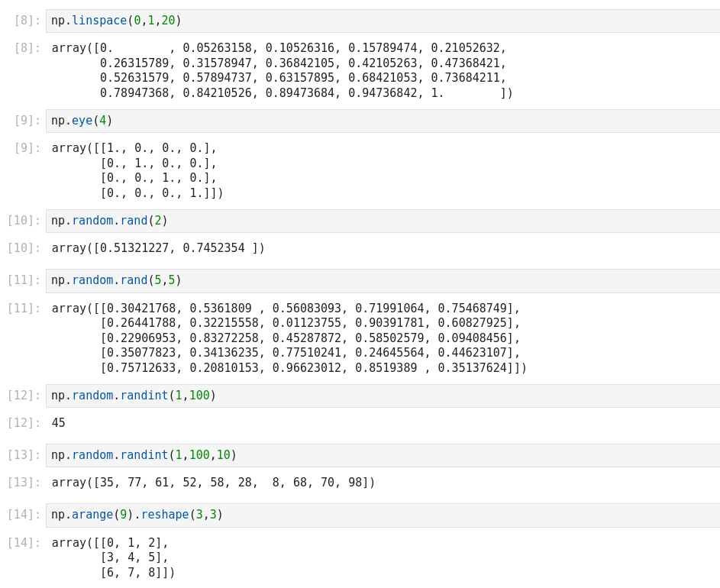Click the input prompt [14] beside arange cell
Image resolution: width=720 pixels, height=588 pixels.
coord(24,515)
